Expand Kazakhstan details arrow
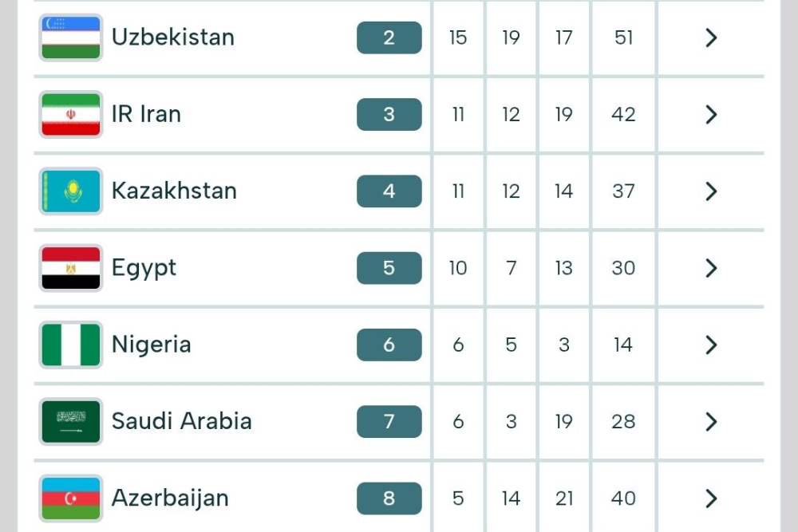798x532 pixels. (x=711, y=191)
